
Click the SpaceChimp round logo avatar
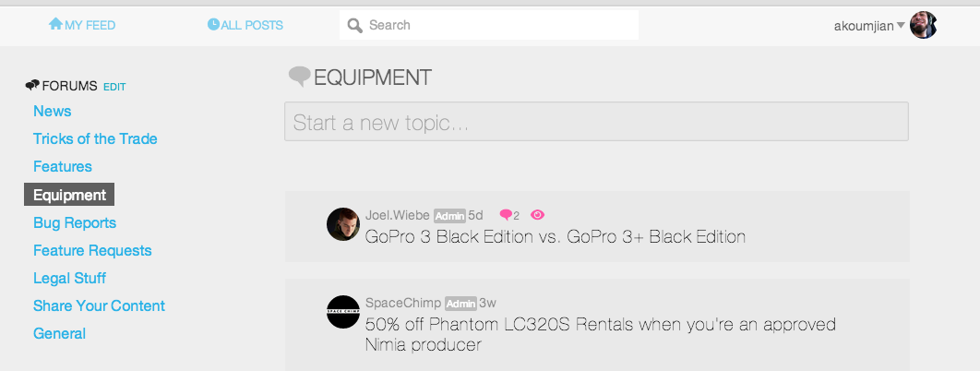(343, 312)
